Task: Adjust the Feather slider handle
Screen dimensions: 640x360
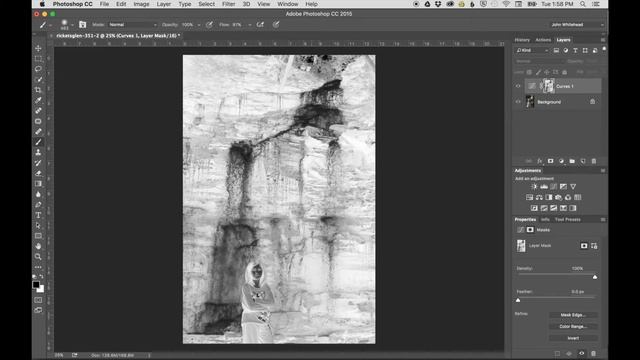Action: point(518,300)
